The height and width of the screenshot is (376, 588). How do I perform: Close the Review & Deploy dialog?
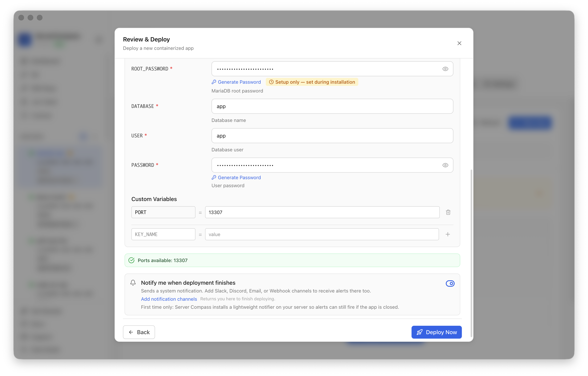[x=459, y=43]
